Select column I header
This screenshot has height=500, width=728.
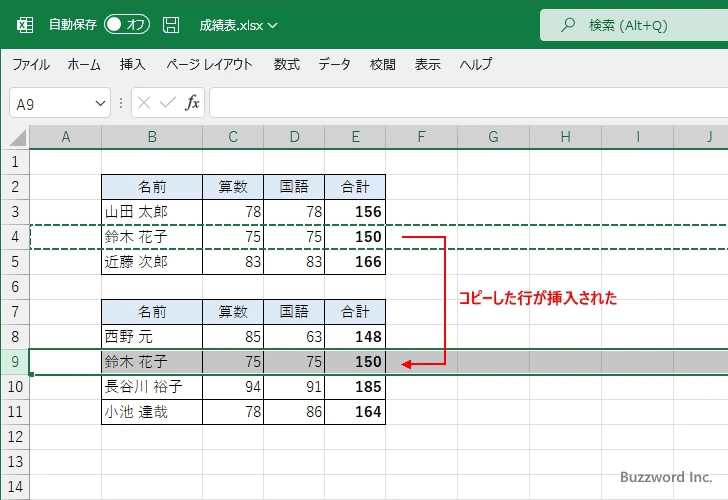[x=637, y=137]
